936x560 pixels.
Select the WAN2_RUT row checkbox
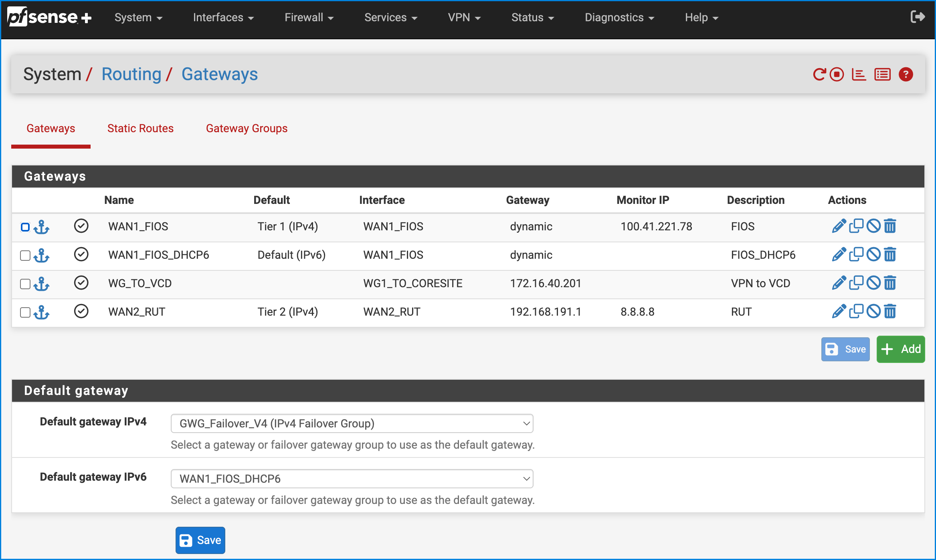tap(25, 312)
